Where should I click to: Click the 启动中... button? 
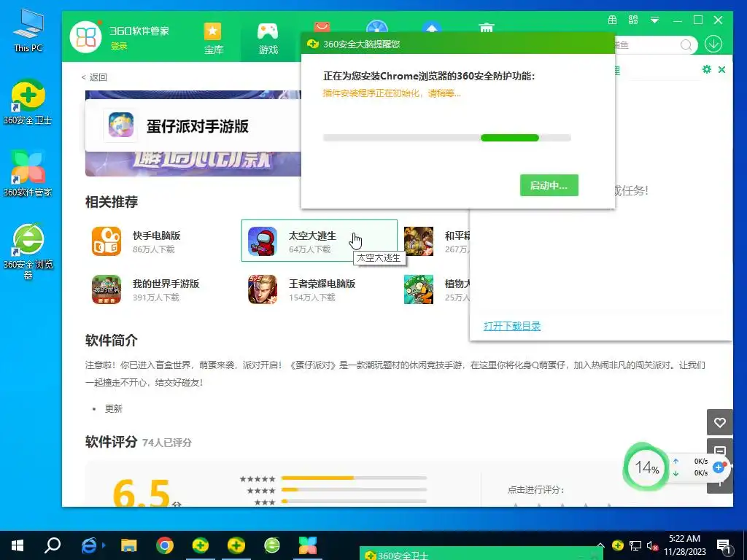[x=549, y=185]
